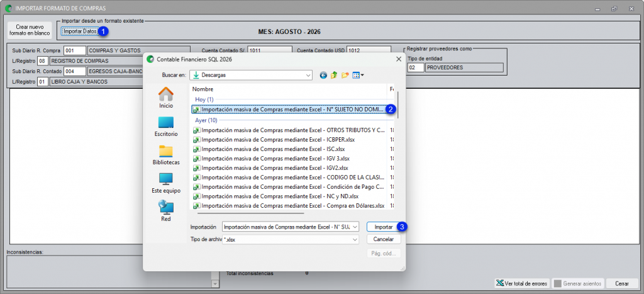
Task: Click Excel icon of IGV 3.xlsx file
Action: tap(196, 159)
